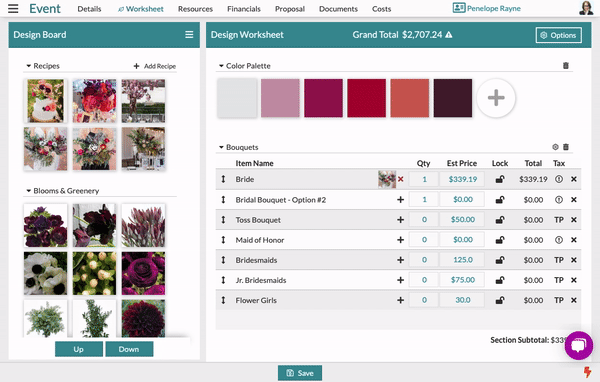Screen dimensions: 600x382
Task: Toggle lock on Flower Girls row
Action: click(500, 300)
